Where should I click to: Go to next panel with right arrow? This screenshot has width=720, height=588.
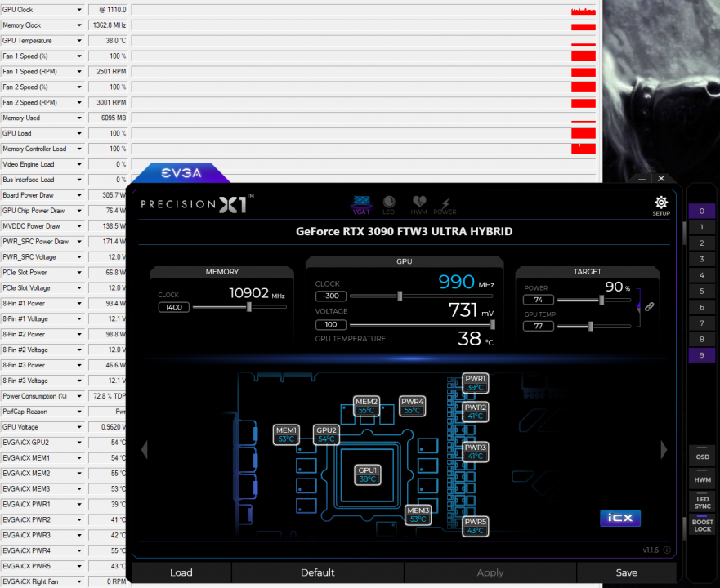tap(664, 450)
